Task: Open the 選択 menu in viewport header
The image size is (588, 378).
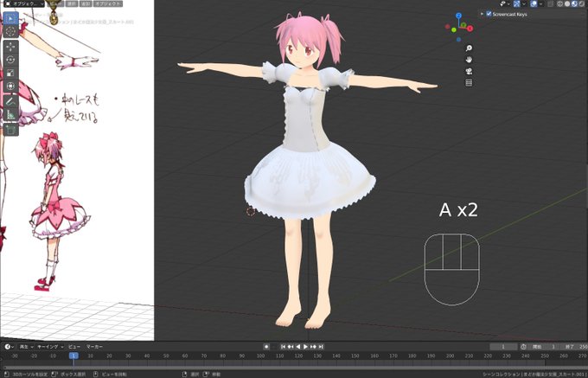Action: tap(72, 3)
